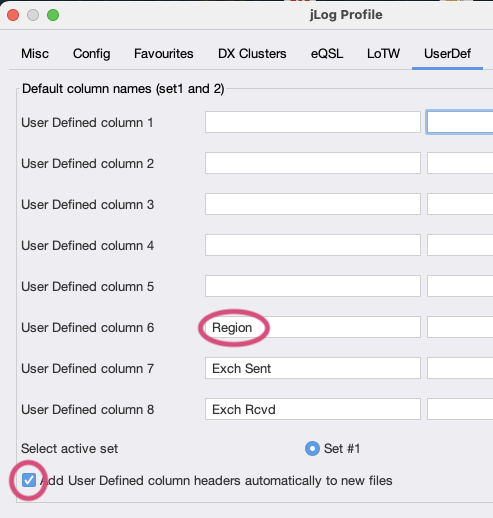The width and height of the screenshot is (493, 518).
Task: Click the Exch Sent field
Action: coord(313,368)
